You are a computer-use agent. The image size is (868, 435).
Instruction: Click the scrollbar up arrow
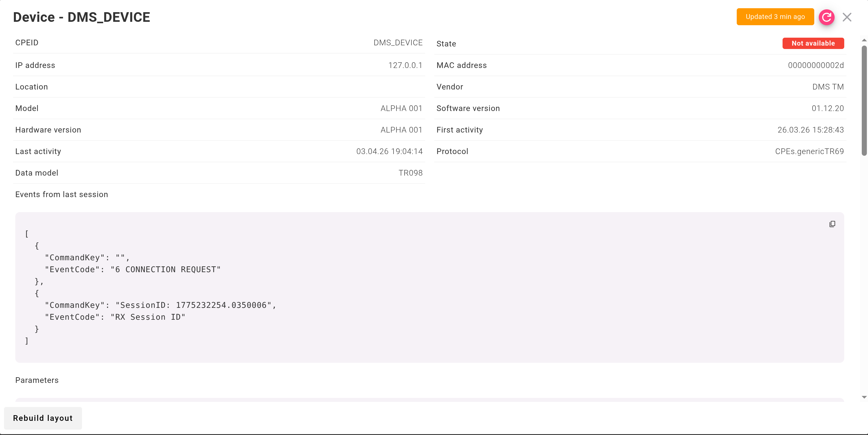[864, 40]
